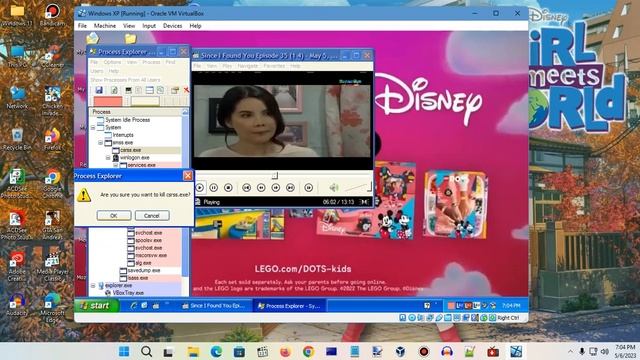Collapse the explorer.exe tree node
This screenshot has width=640, height=360.
pyautogui.click(x=93, y=286)
